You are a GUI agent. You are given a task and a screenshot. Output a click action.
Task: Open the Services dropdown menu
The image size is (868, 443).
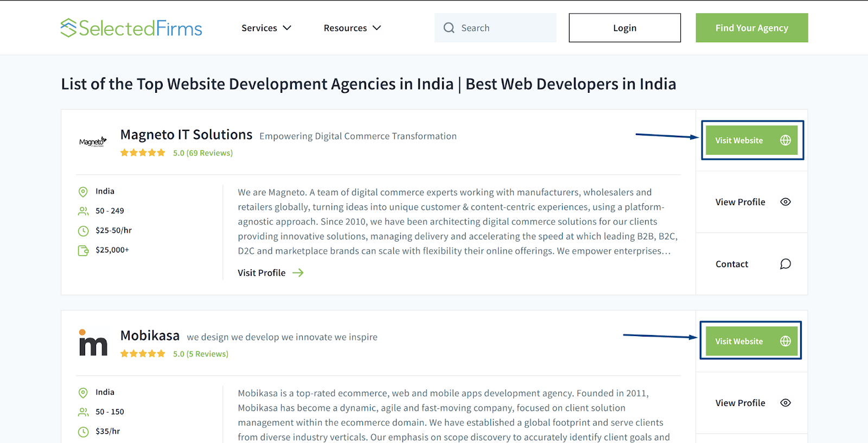point(266,28)
